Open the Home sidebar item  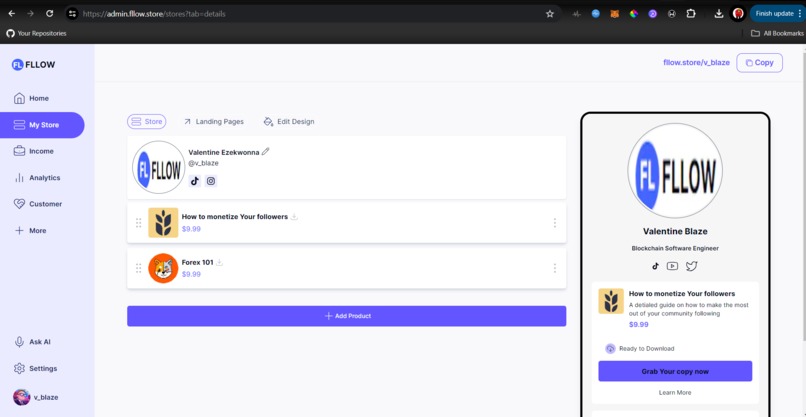pos(31,98)
